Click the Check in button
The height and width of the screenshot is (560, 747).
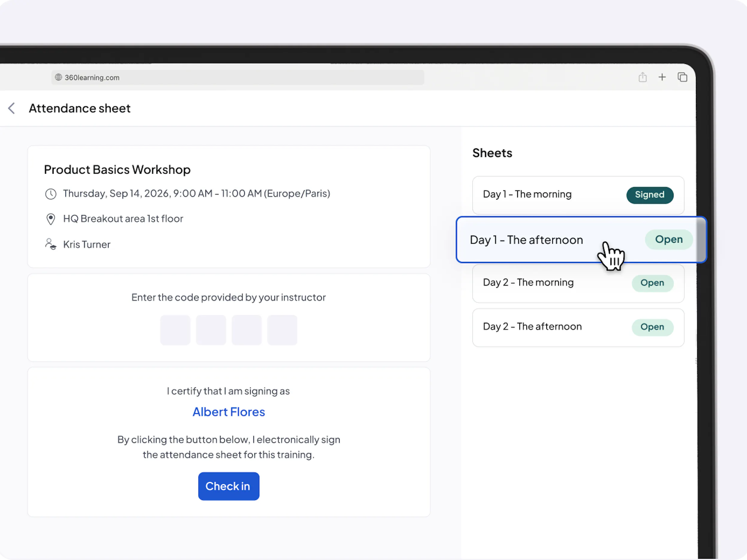coord(229,486)
